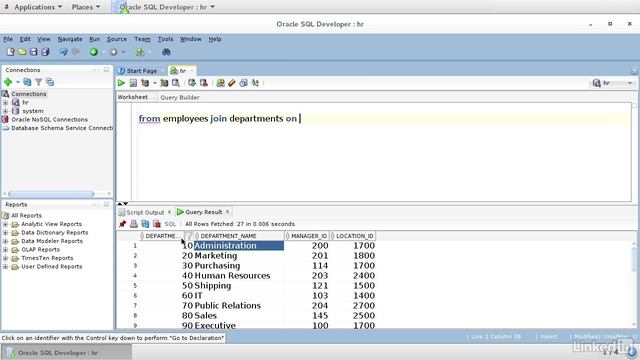Expand OLAP Reports folder
The image size is (640, 360).
click(5, 250)
